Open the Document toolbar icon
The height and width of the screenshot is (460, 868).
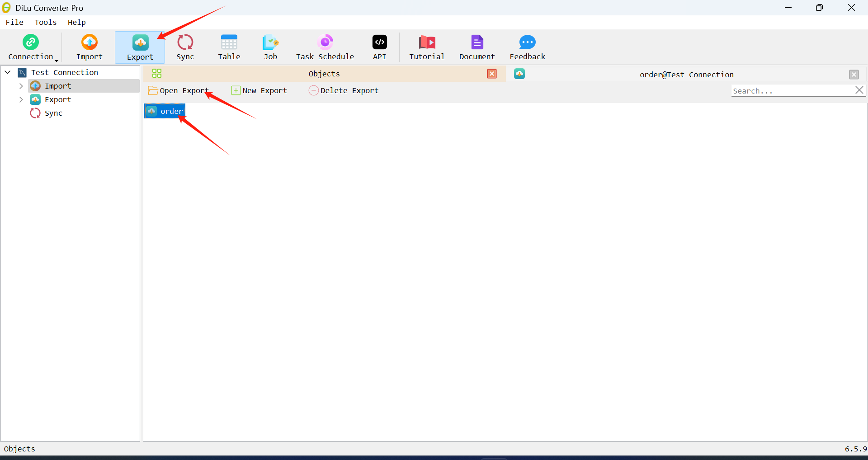477,47
